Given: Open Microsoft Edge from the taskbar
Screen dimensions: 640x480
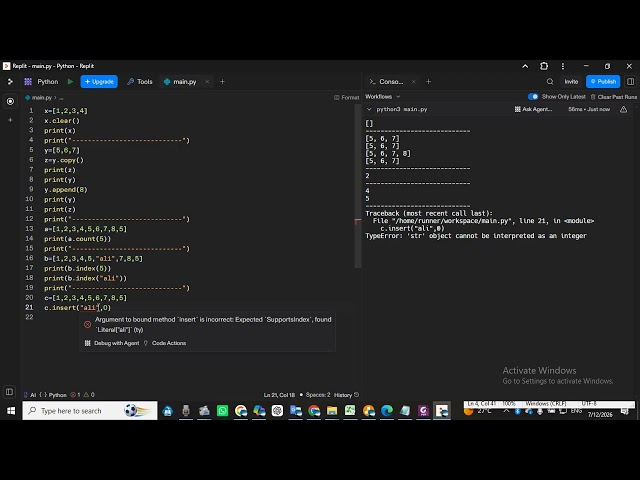Looking at the screenshot, I should click(x=387, y=411).
